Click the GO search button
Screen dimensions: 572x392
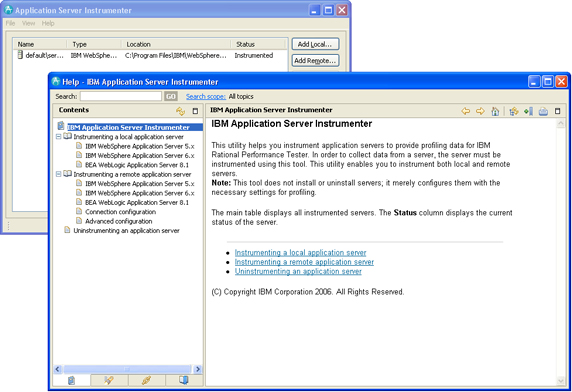tap(171, 96)
